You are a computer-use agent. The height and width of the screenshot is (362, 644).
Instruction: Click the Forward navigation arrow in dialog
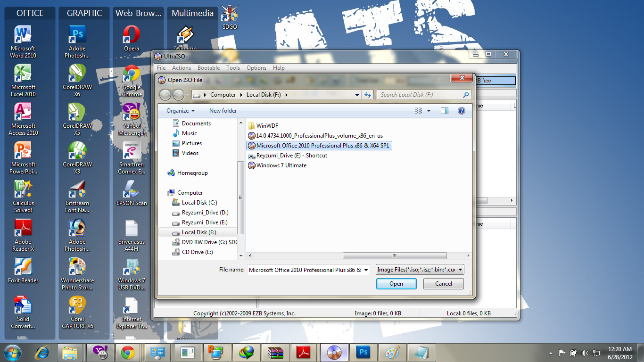click(x=178, y=95)
